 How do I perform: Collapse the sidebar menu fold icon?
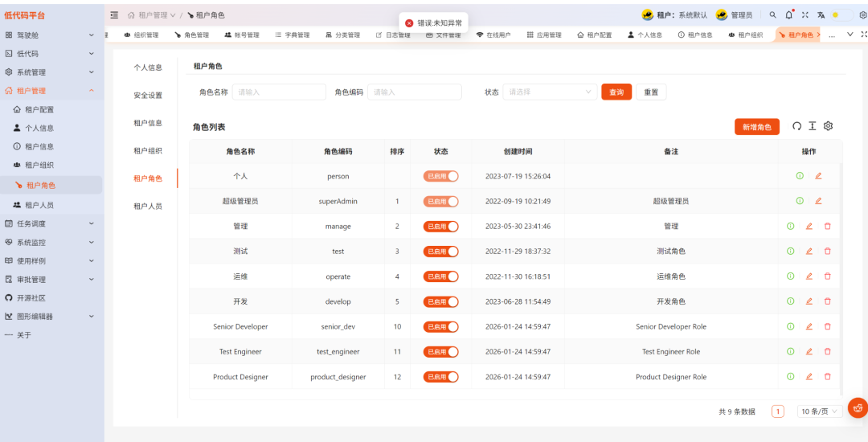(x=114, y=15)
